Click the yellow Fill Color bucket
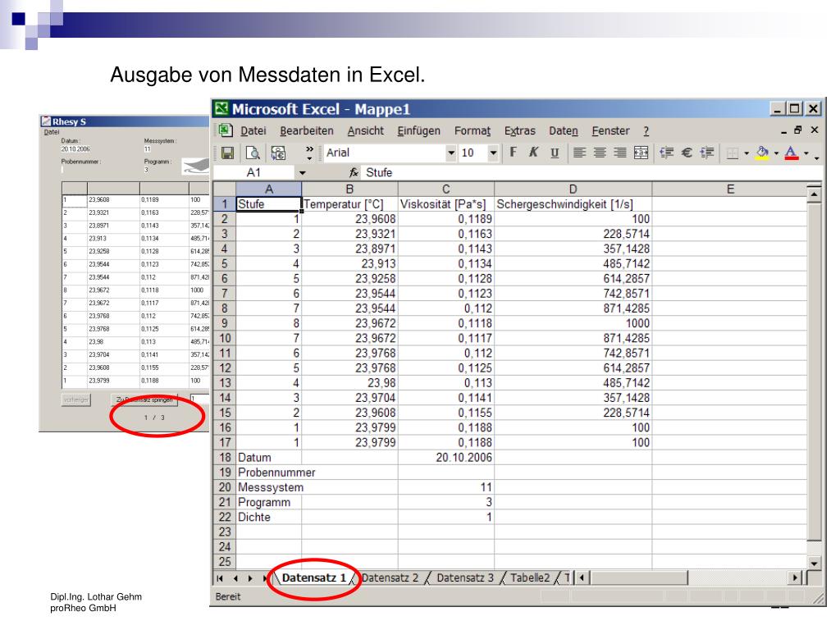 click(762, 153)
